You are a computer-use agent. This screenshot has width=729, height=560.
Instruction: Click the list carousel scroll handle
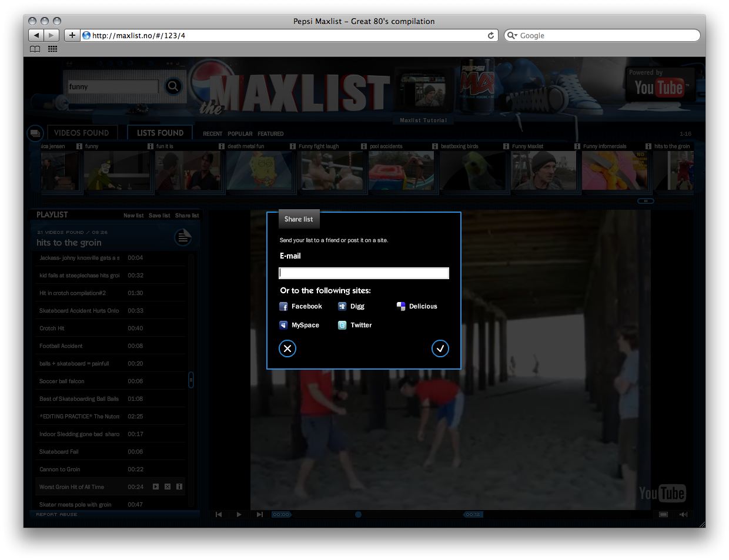pos(646,201)
